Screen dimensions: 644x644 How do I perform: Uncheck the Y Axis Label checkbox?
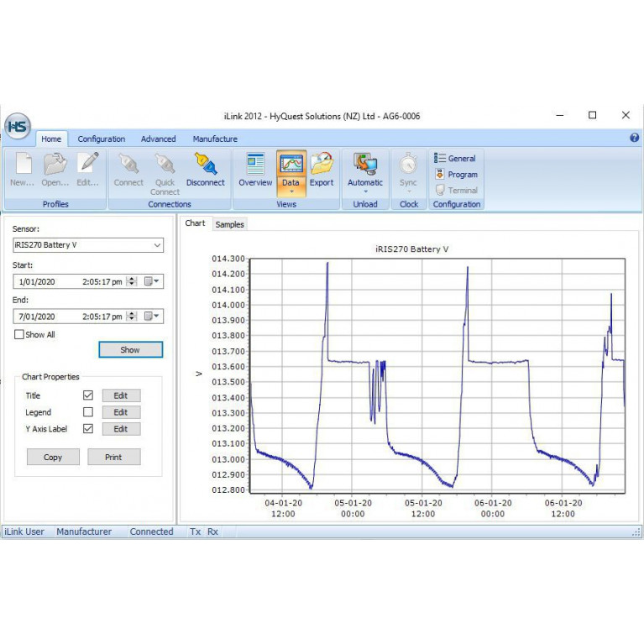point(88,429)
